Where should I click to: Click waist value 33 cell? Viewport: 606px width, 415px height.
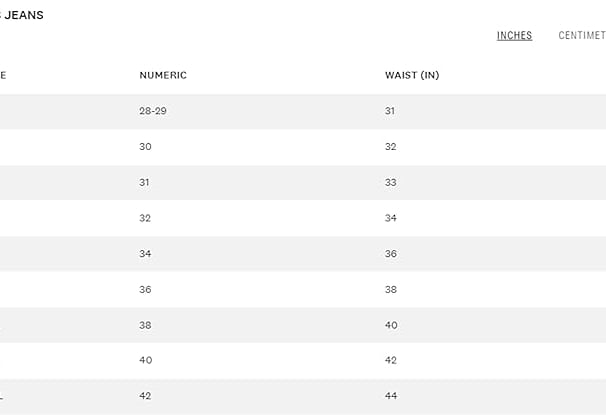coord(391,182)
